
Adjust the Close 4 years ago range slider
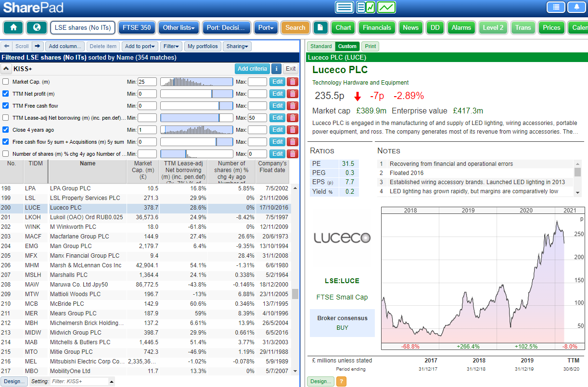(196, 130)
